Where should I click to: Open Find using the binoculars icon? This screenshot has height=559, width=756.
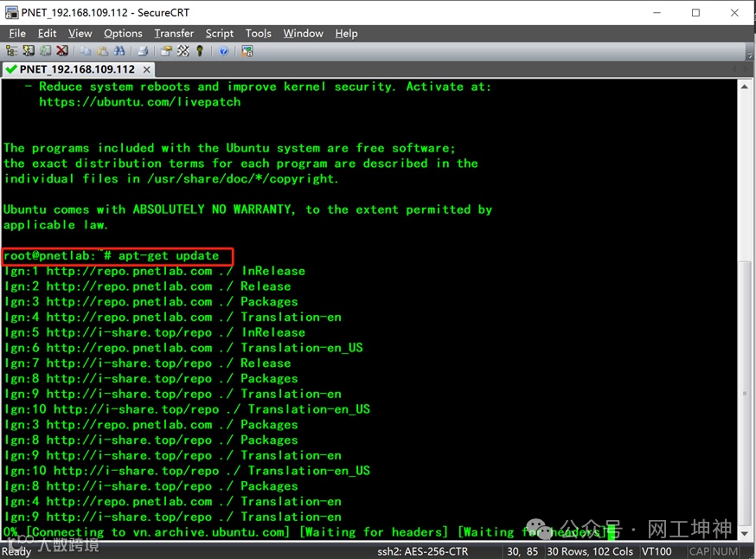(x=119, y=51)
